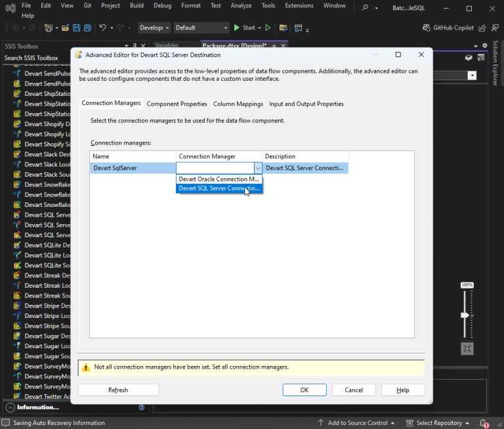Screen dimensions: 504x429
Task: Click the fit-to-window icon below zoom slider
Action: point(467,348)
